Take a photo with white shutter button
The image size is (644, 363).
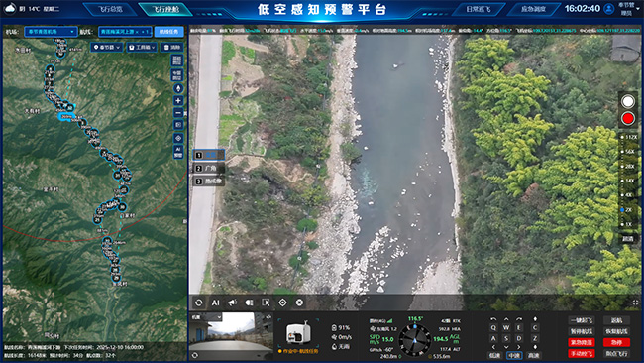627,101
